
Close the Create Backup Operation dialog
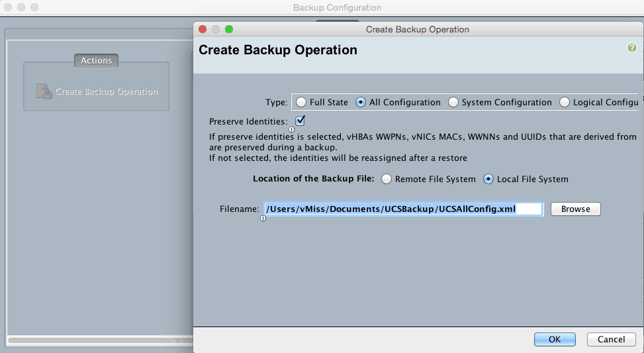[202, 29]
